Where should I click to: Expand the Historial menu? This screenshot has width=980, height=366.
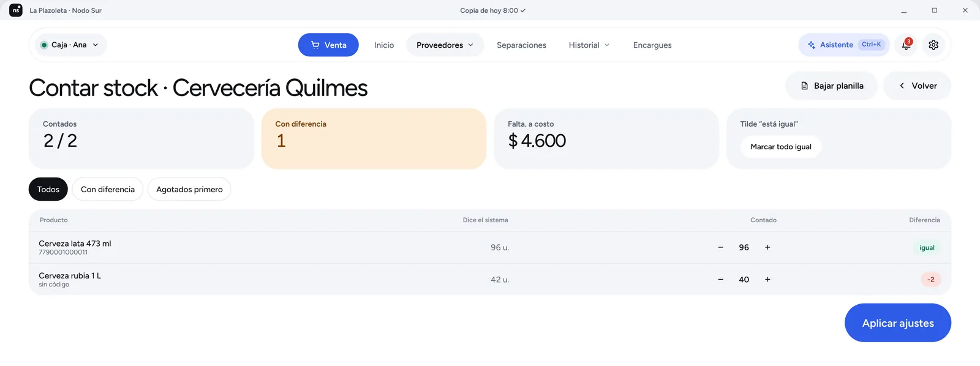click(x=589, y=45)
